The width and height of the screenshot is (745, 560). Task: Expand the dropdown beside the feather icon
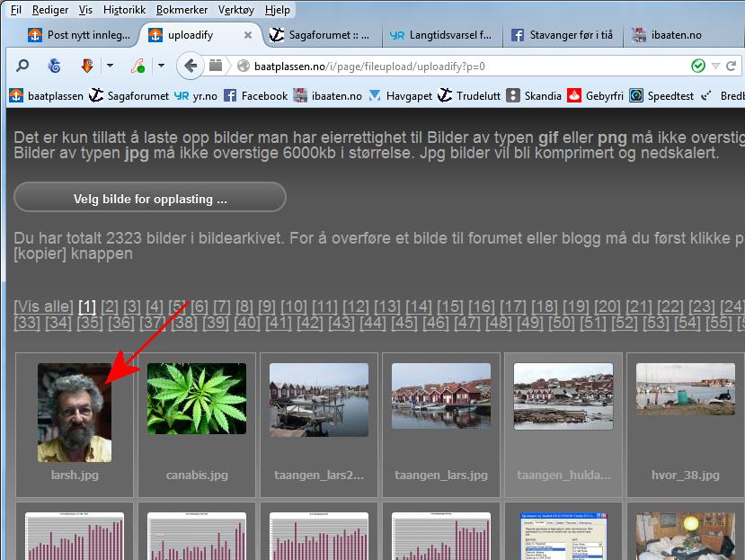pyautogui.click(x=161, y=66)
